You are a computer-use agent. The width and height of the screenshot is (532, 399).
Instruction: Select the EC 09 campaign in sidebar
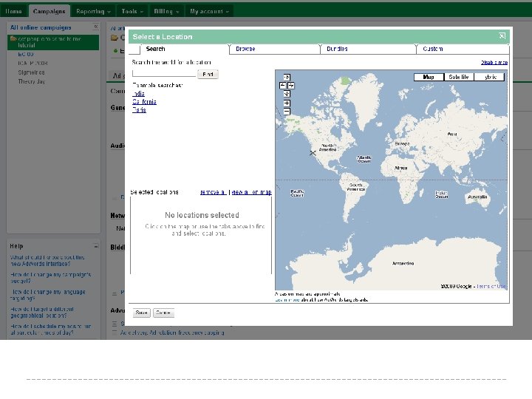tap(26, 54)
